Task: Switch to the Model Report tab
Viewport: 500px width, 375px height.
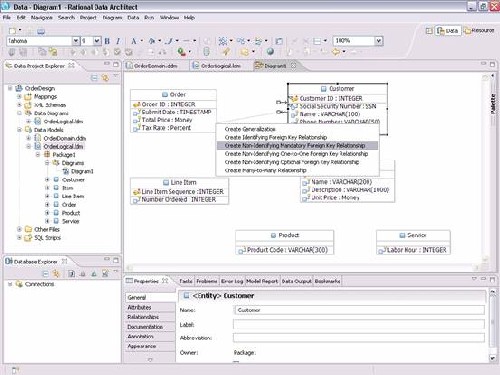Action: click(x=262, y=281)
